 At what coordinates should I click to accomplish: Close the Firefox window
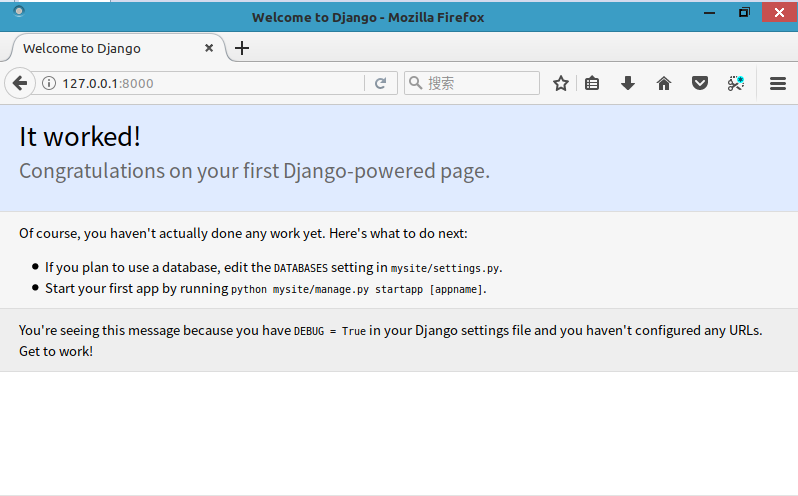tap(779, 13)
